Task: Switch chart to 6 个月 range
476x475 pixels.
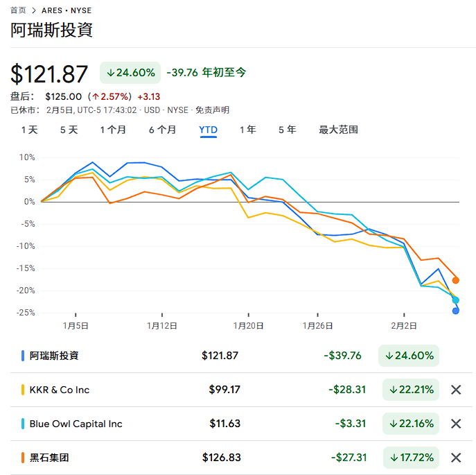Action: [162, 130]
